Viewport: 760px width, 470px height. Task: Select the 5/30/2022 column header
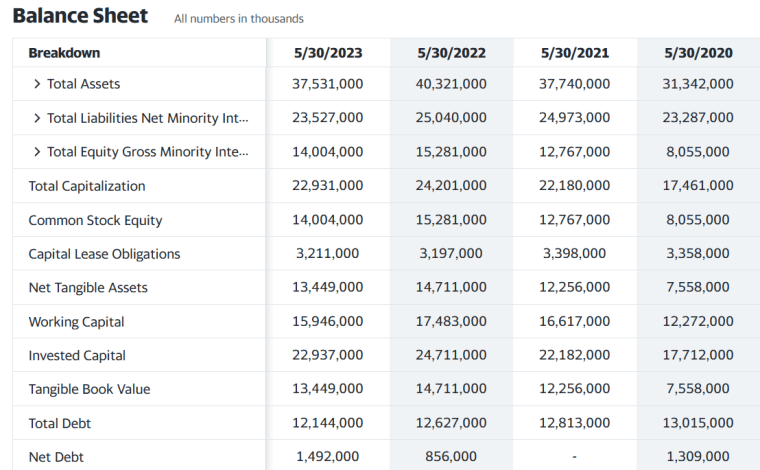click(x=451, y=53)
